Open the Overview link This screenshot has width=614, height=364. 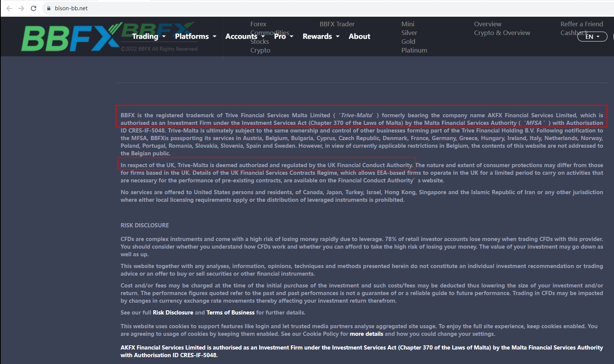click(x=488, y=24)
